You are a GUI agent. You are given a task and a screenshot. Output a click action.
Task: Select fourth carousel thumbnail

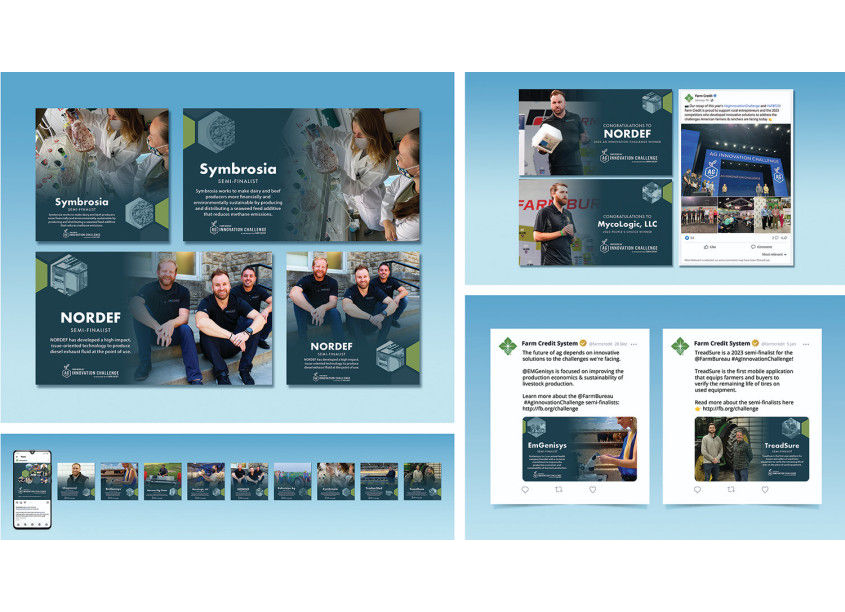click(x=206, y=481)
